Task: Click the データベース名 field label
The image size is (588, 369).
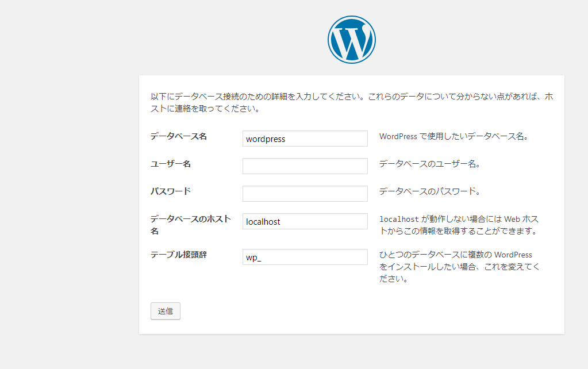Action: click(x=178, y=136)
